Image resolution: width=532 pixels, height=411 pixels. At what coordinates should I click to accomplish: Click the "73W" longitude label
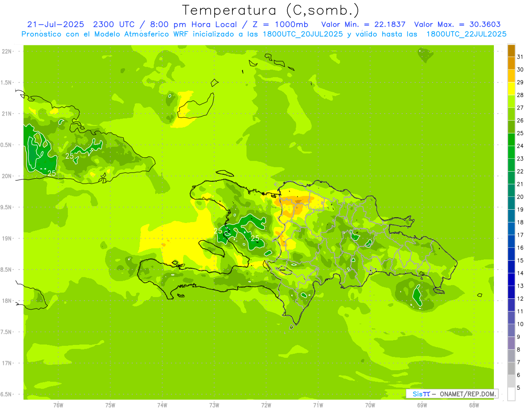214,405
